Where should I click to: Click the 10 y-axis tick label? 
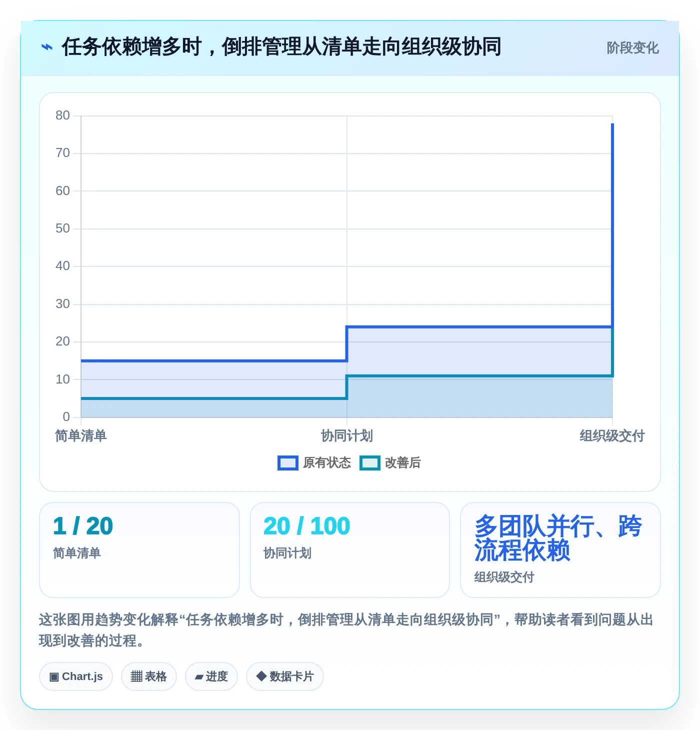[x=63, y=379]
